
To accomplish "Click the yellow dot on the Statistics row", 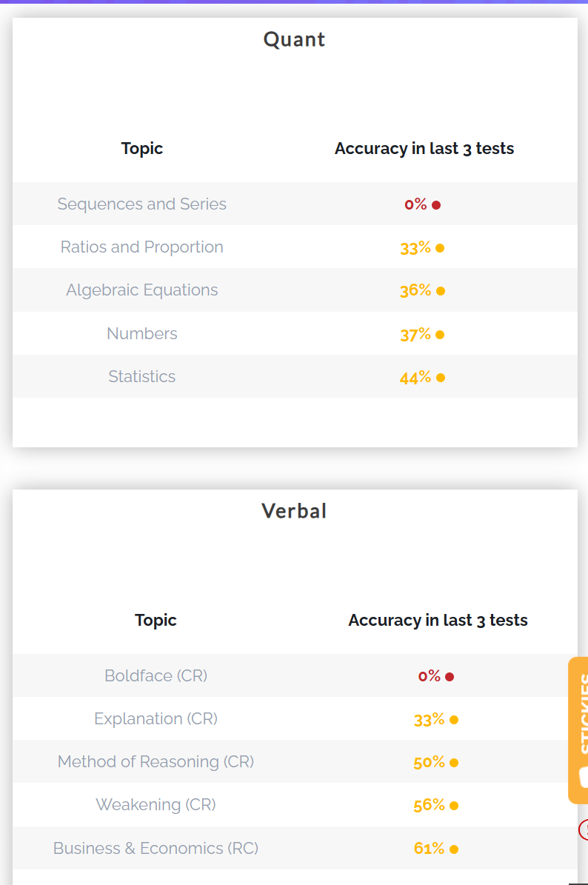I will pos(441,378).
